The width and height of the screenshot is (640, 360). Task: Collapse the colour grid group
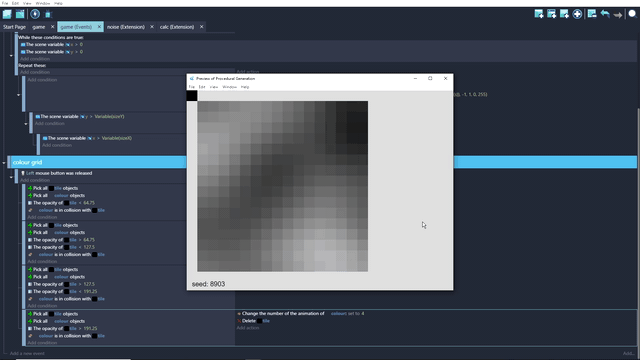click(4, 163)
